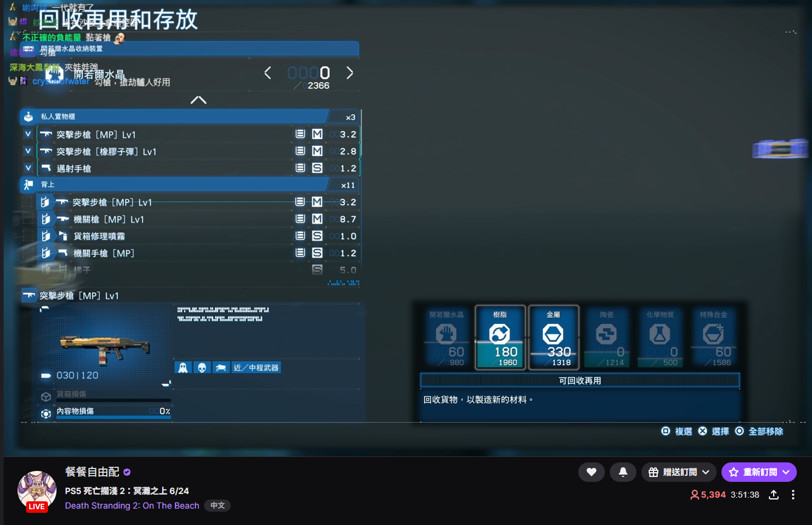Click the 背上 backpack figure icon
This screenshot has width=812, height=525.
tap(28, 185)
